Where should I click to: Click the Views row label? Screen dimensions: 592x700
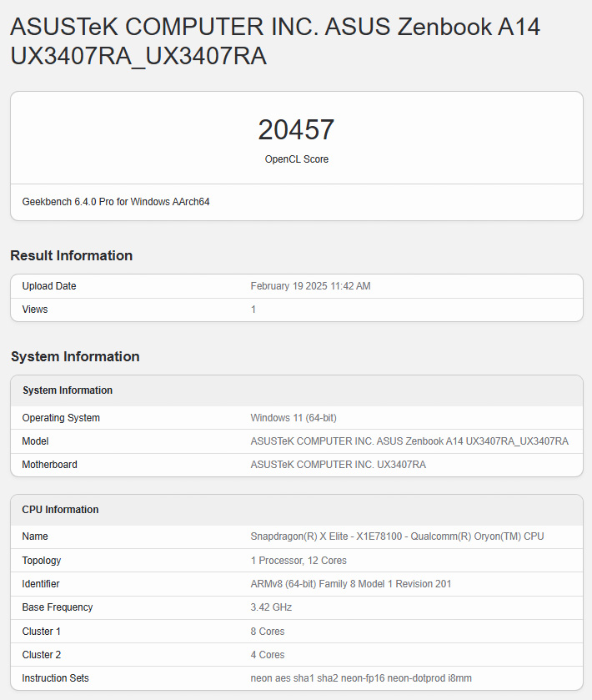pos(35,310)
